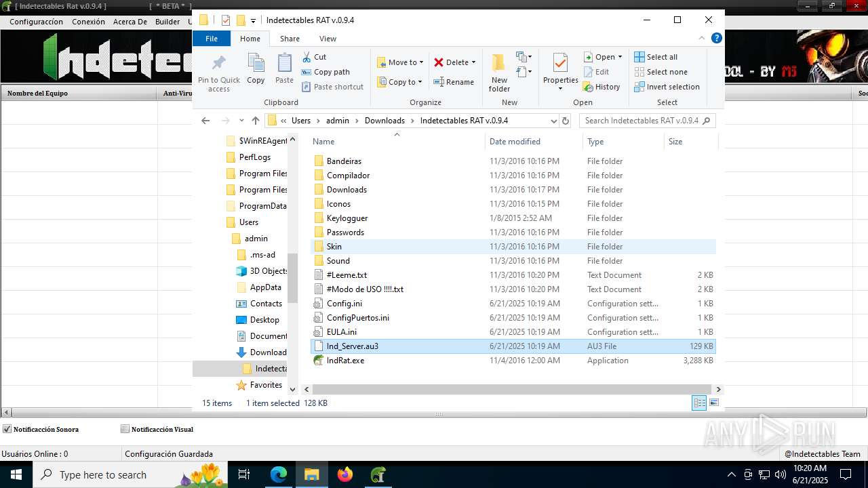Click Copy path command
This screenshot has height=488, width=868.
[x=325, y=72]
